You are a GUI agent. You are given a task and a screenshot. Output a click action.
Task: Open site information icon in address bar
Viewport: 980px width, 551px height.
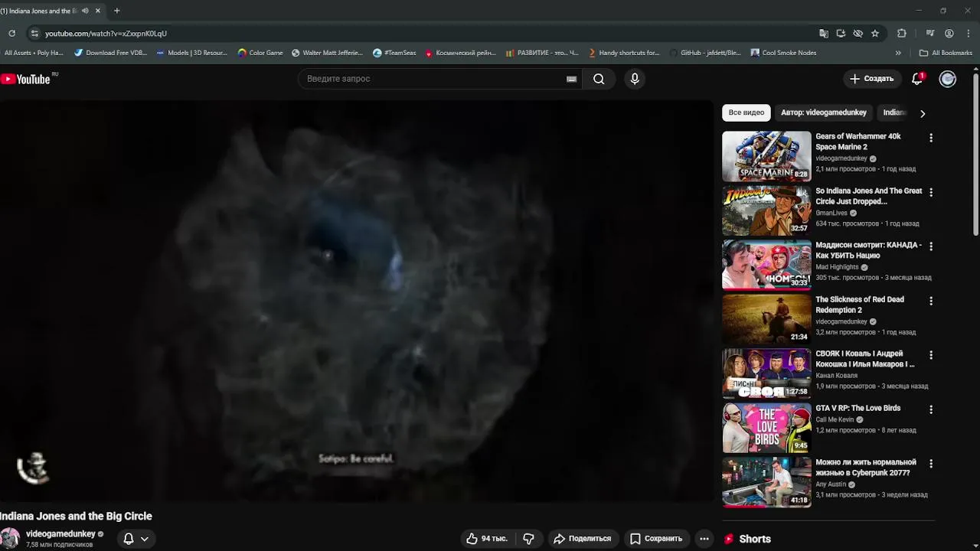tap(34, 34)
